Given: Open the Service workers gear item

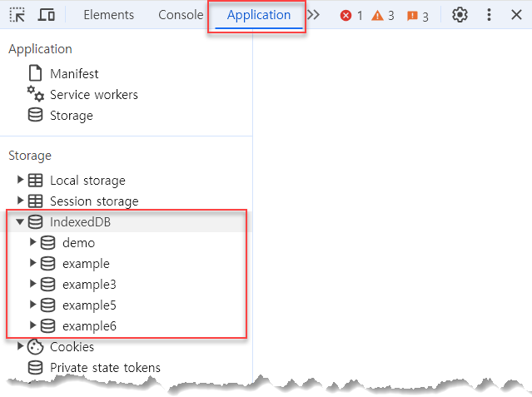Looking at the screenshot, I should (82, 95).
